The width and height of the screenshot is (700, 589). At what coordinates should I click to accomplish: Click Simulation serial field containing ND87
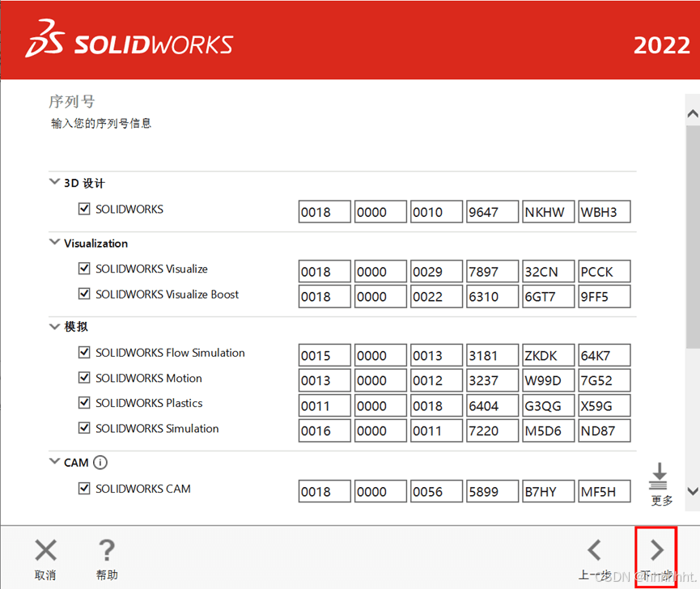coord(605,430)
